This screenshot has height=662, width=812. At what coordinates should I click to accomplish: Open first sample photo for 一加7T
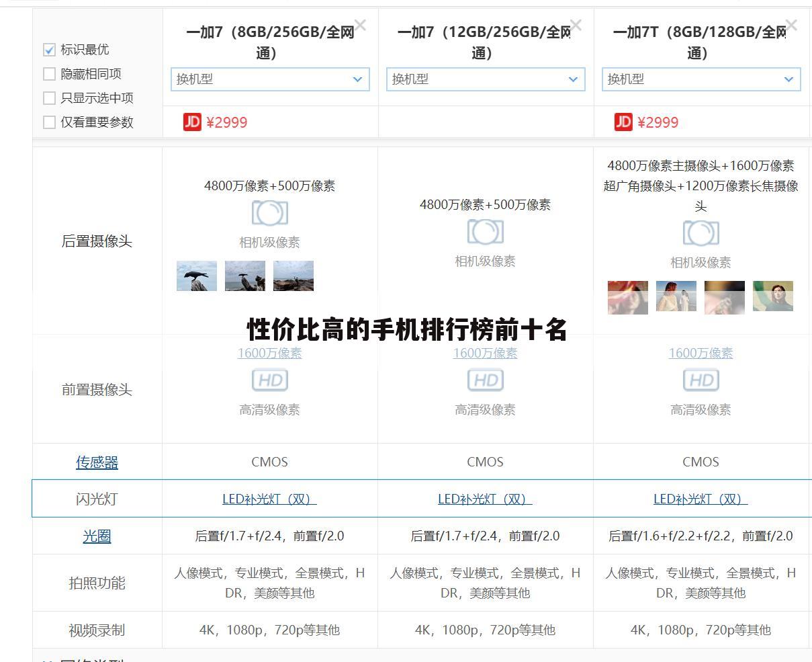coord(628,297)
